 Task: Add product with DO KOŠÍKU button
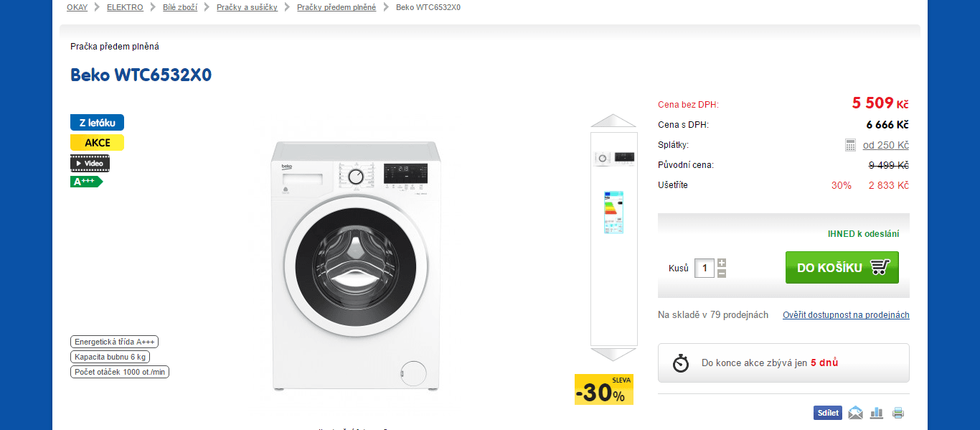842,267
